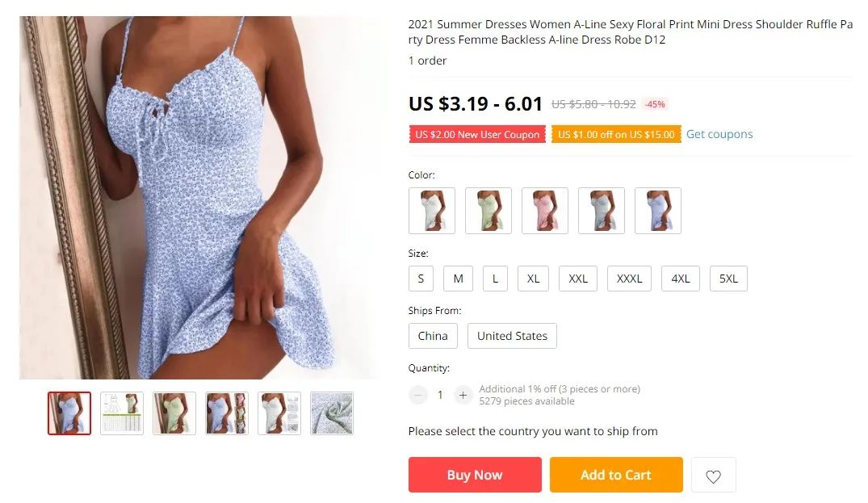
Task: Set Ships From to United States
Action: point(512,336)
